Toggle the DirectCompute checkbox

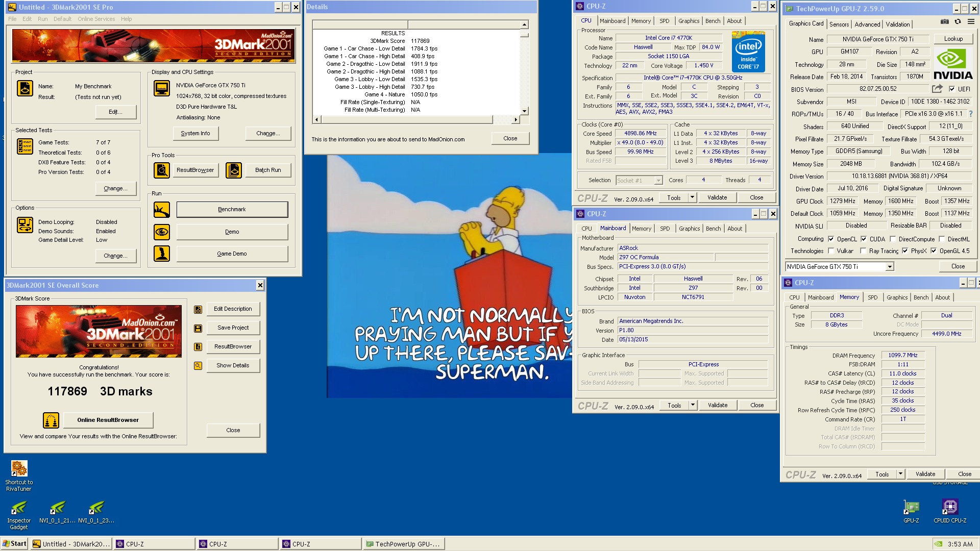point(893,239)
